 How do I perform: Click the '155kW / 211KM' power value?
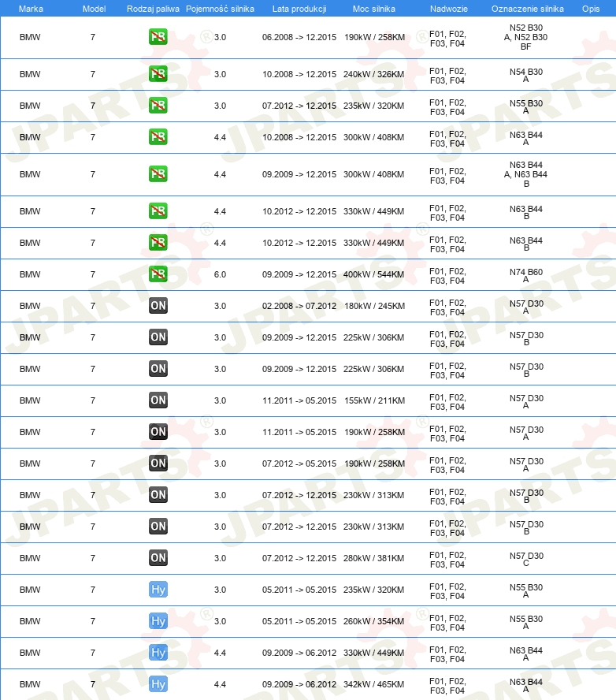pyautogui.click(x=375, y=401)
